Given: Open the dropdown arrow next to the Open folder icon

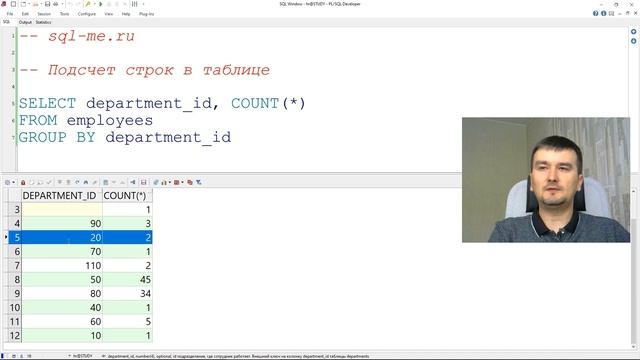Looking at the screenshot, I should tap(41, 4).
